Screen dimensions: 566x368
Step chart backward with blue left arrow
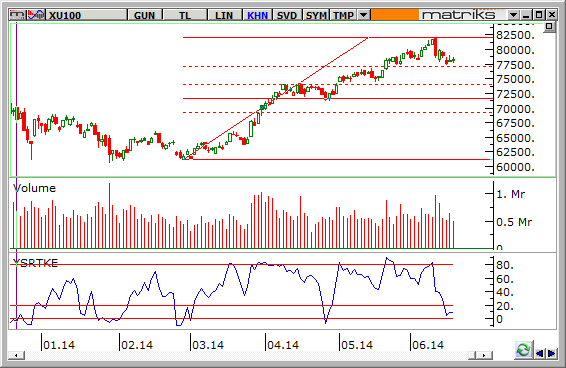click(x=539, y=353)
